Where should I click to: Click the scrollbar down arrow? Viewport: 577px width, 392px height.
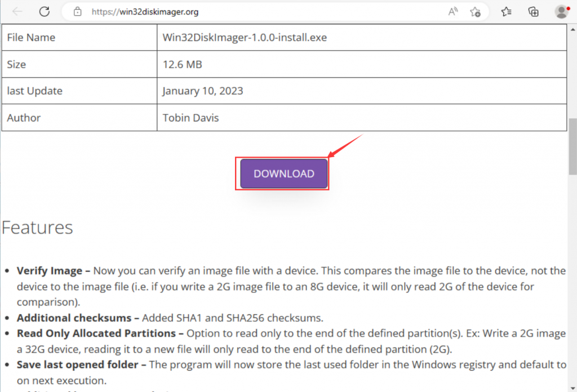[572, 388]
